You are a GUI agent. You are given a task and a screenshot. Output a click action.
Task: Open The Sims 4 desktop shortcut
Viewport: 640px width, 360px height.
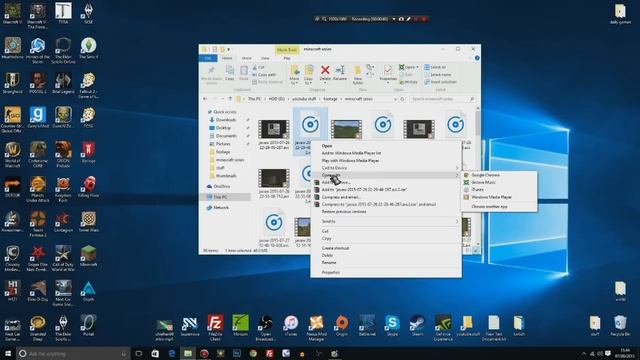[x=88, y=48]
